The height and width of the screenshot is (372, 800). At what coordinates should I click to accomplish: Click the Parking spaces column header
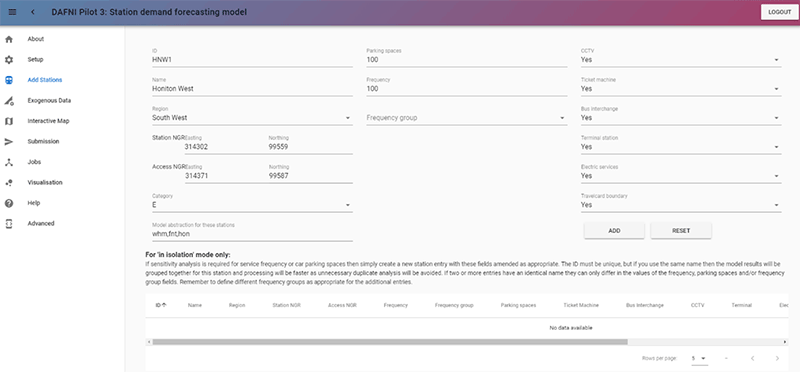(518, 305)
